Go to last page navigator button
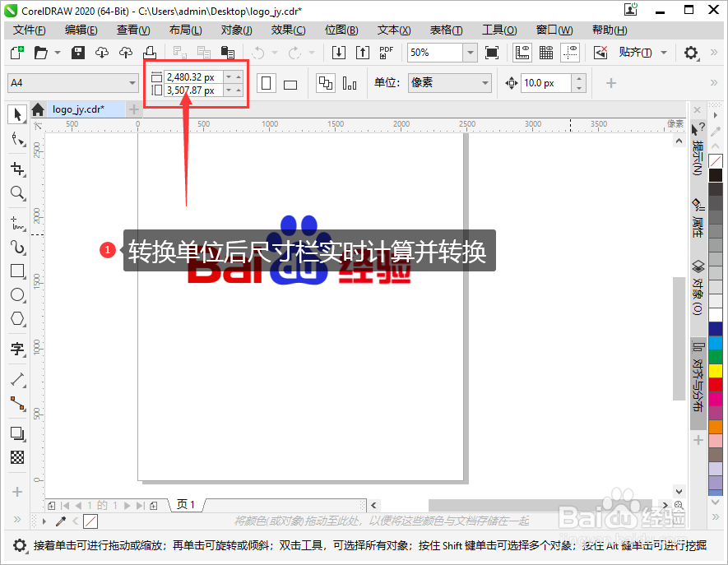This screenshot has width=728, height=565. 140,506
